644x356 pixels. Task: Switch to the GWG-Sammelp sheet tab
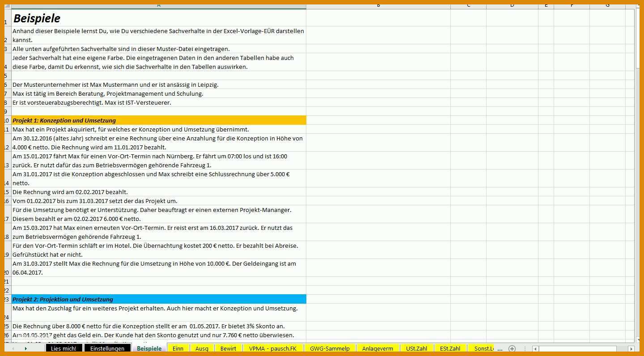[330, 348]
